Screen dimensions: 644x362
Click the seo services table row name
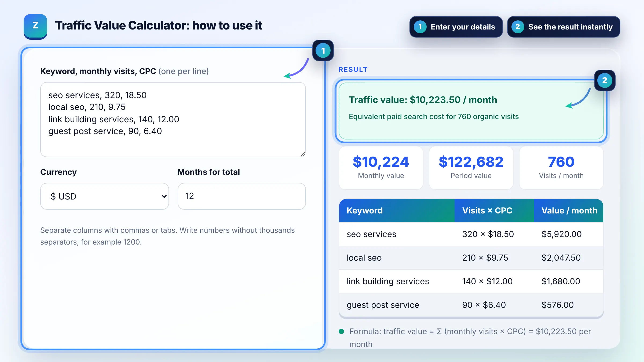(x=371, y=234)
